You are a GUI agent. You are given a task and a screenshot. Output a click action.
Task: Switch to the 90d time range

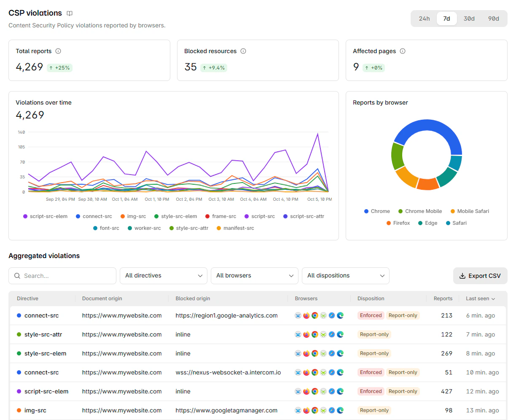coord(494,19)
